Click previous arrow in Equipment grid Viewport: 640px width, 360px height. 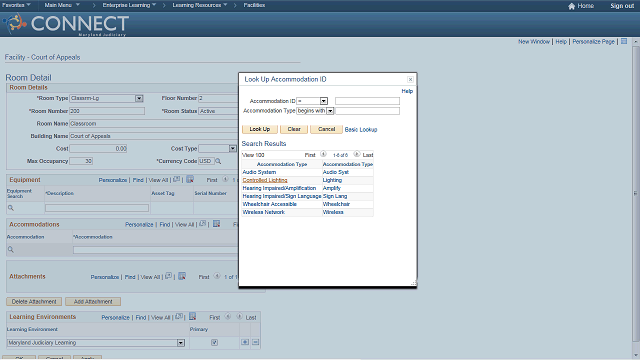[225, 180]
